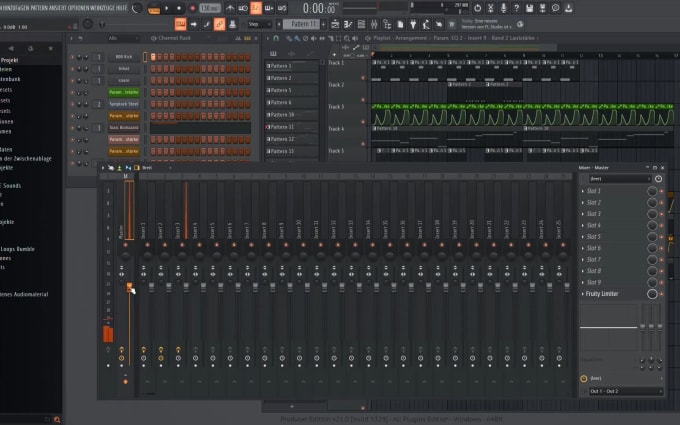Viewport: 680px width, 425px height.
Task: Open the mixer preset dropdown above Slot 1
Action: 620,179
